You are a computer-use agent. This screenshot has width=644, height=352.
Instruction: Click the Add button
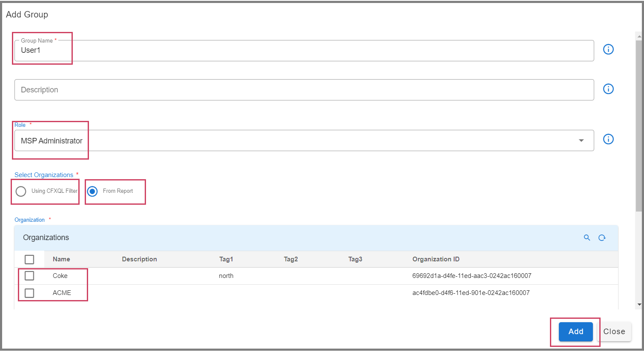[x=575, y=331]
